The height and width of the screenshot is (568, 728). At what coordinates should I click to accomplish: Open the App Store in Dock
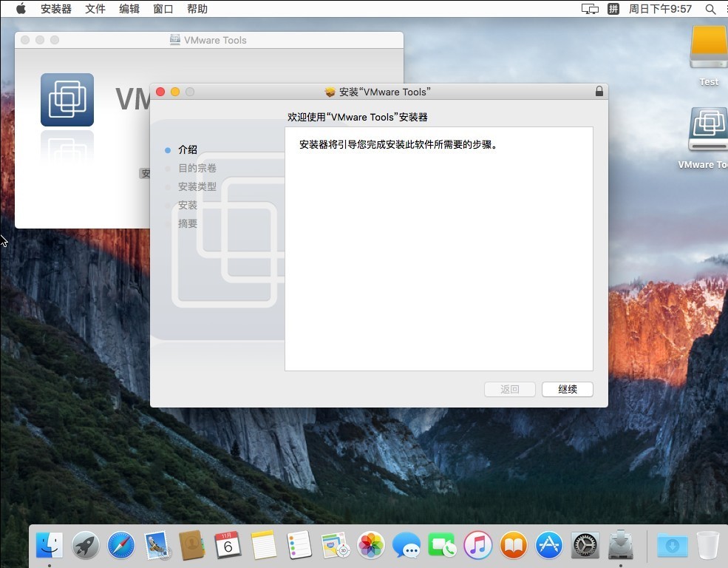pos(549,546)
